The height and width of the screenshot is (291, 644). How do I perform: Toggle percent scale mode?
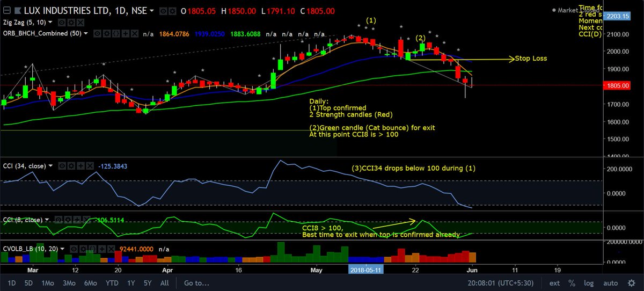(x=572, y=283)
